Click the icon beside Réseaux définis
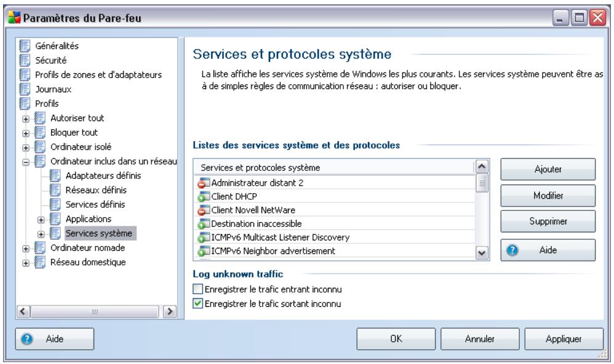This screenshot has width=614, height=364. point(55,190)
